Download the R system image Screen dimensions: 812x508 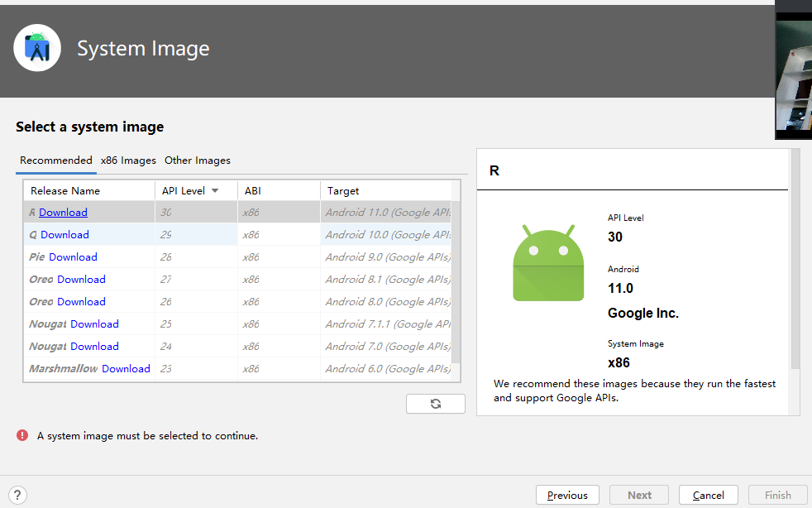tap(63, 213)
